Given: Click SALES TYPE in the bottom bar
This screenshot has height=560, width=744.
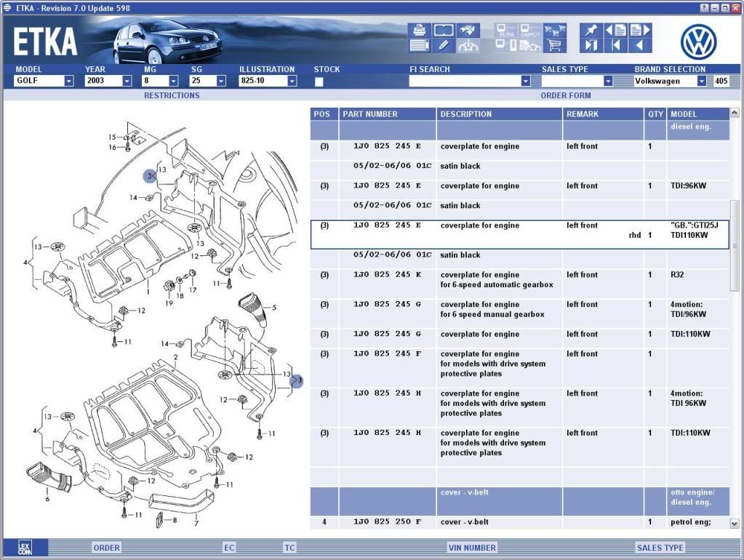Looking at the screenshot, I should (660, 548).
